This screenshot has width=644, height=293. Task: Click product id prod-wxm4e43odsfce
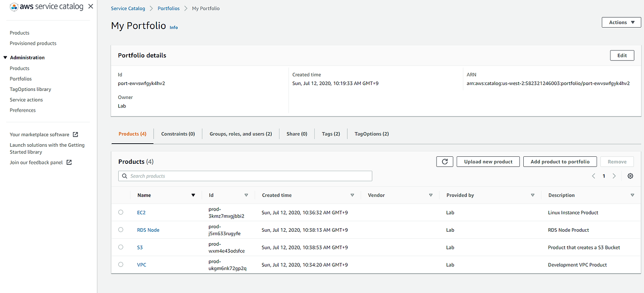[x=226, y=247]
